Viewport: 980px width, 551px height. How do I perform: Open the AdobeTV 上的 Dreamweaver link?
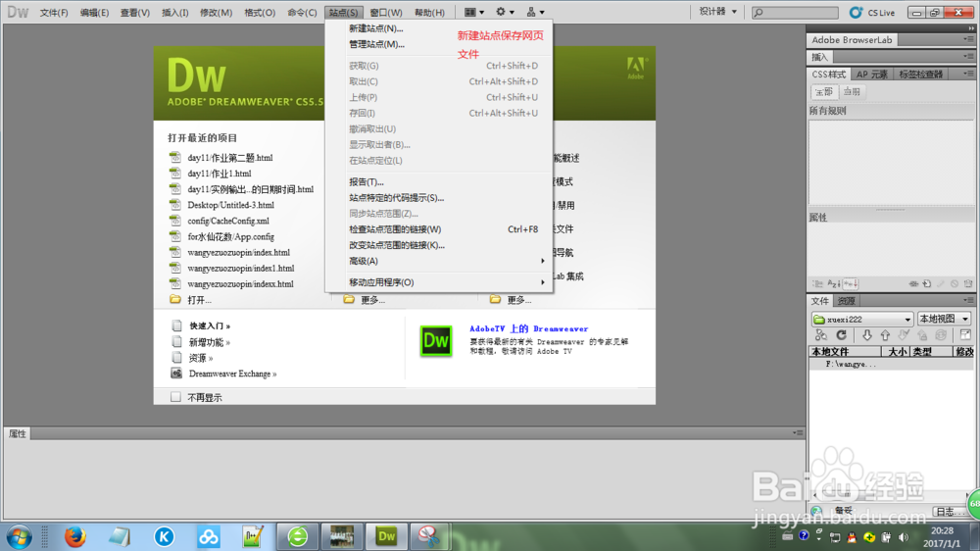click(x=529, y=328)
